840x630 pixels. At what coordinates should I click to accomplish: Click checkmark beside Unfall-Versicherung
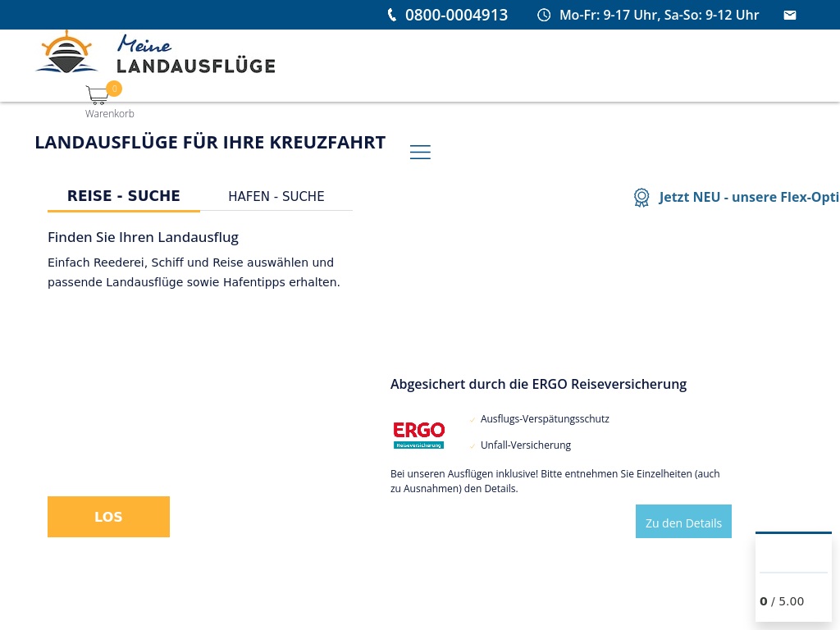pos(472,446)
